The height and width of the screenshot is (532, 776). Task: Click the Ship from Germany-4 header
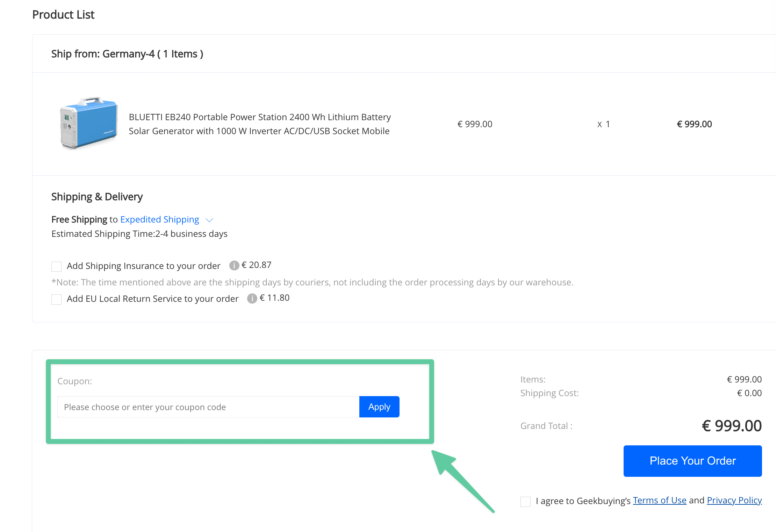[127, 54]
